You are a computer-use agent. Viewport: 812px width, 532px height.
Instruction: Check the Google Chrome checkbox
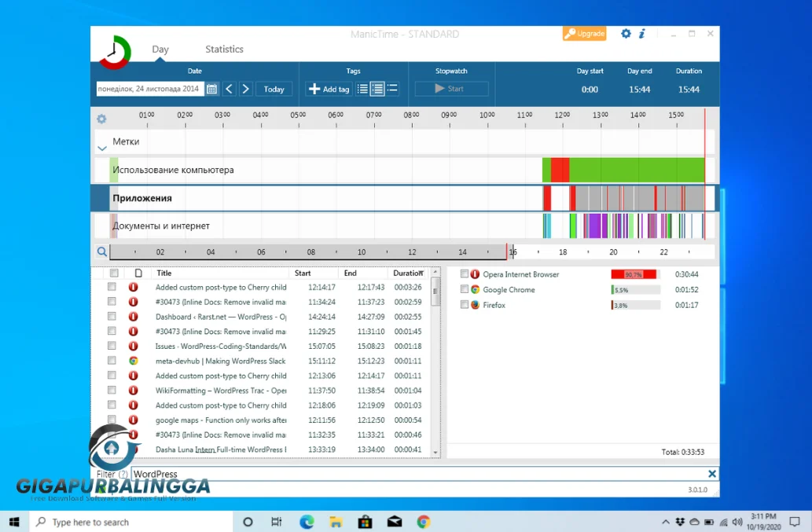pyautogui.click(x=465, y=290)
